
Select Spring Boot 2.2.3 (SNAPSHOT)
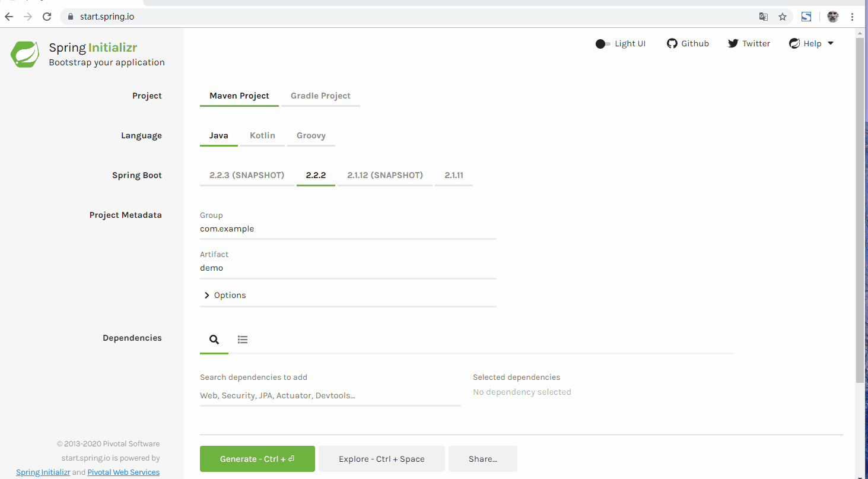(x=247, y=176)
